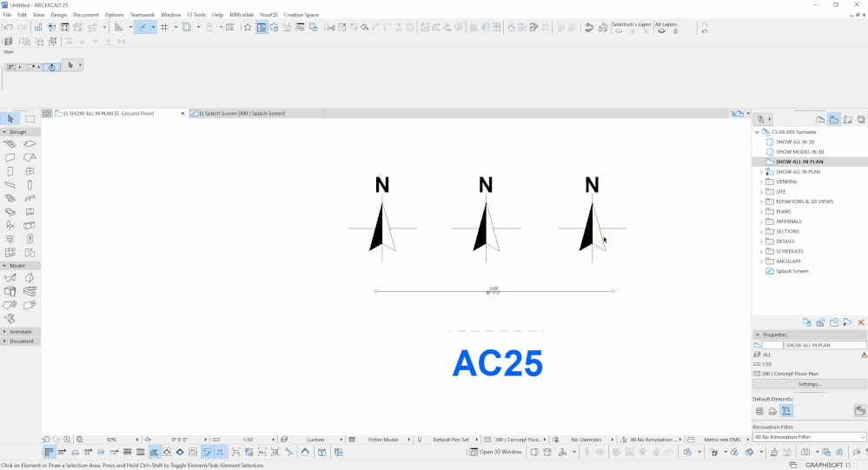This screenshot has height=470, width=868.
Task: Switch to Project Map house icon
Action: [x=820, y=119]
